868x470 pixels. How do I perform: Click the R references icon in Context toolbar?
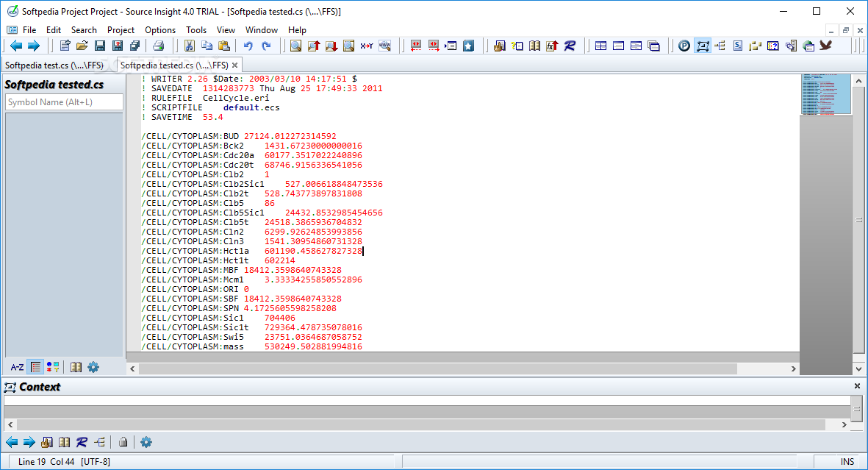coord(82,442)
